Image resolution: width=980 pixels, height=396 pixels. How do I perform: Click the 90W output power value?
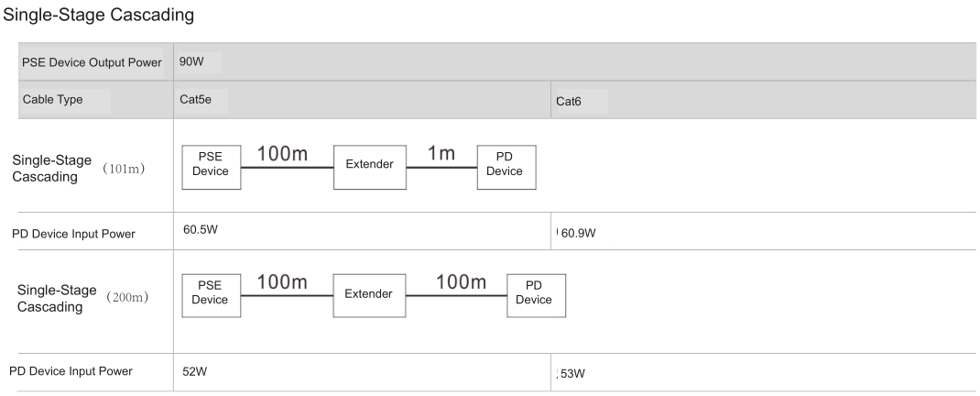(x=191, y=62)
